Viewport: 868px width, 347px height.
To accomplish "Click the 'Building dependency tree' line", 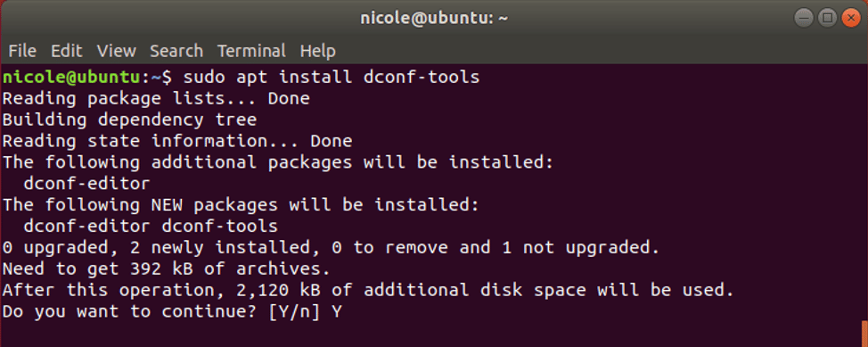I will tap(129, 120).
